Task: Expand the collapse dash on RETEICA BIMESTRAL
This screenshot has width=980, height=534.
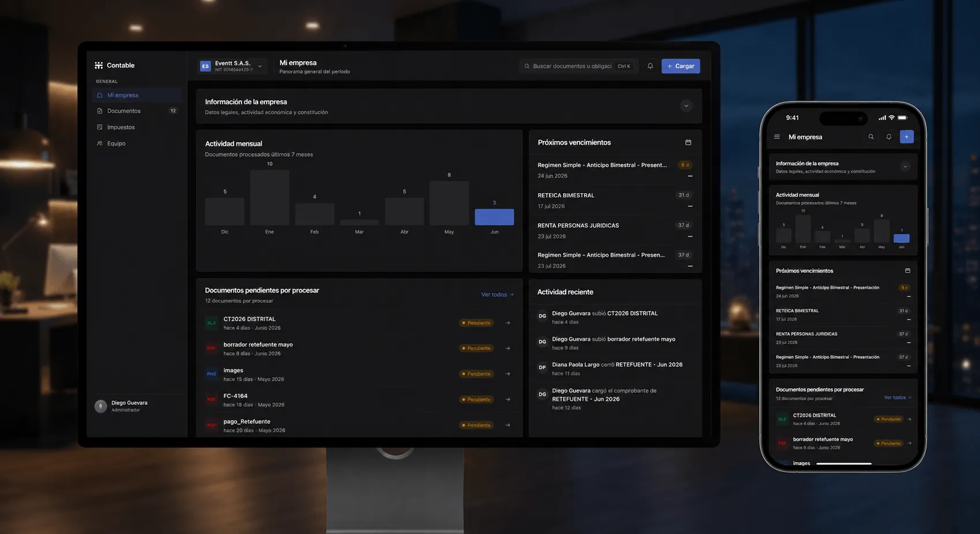Action: tap(690, 206)
